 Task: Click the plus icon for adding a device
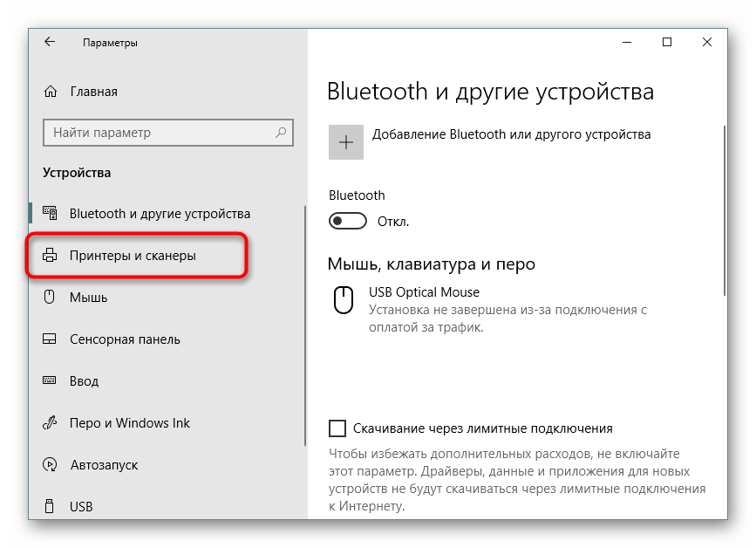pos(345,141)
